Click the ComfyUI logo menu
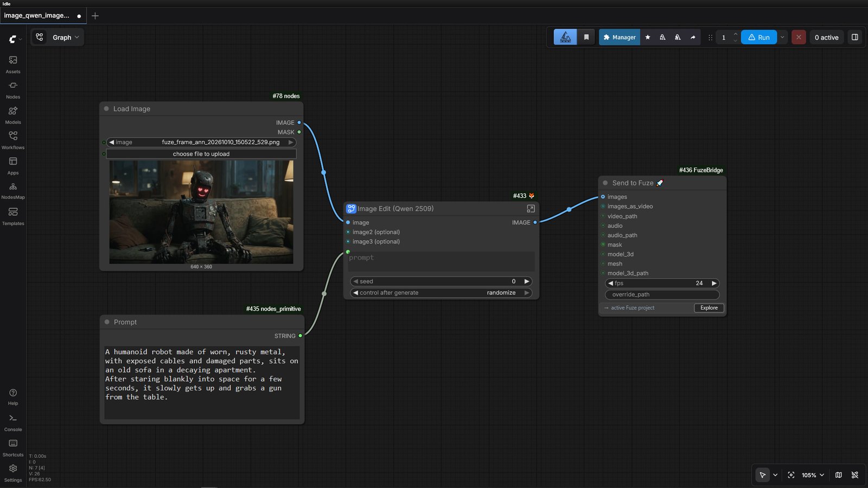This screenshot has height=488, width=868. click(15, 39)
